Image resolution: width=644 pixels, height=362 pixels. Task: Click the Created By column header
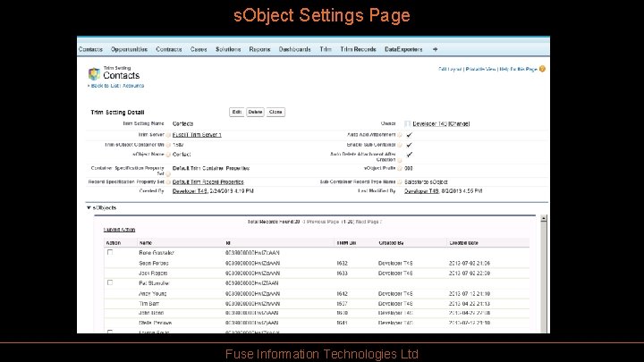point(391,243)
